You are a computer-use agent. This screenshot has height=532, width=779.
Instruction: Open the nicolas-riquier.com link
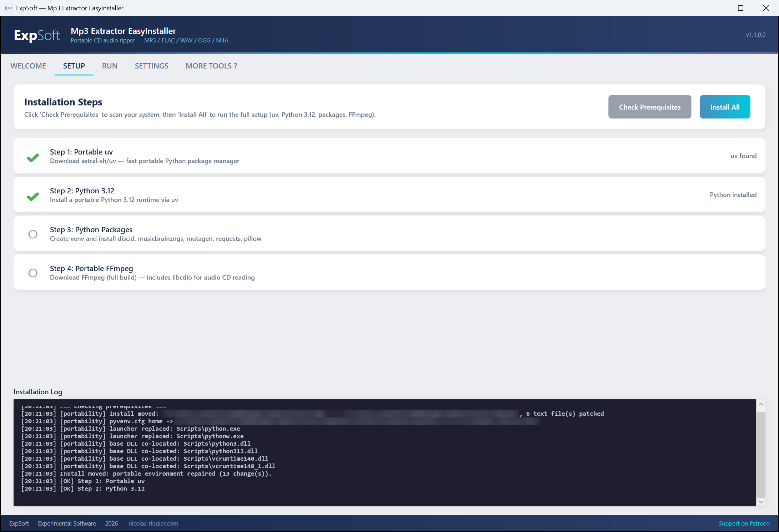(x=153, y=523)
